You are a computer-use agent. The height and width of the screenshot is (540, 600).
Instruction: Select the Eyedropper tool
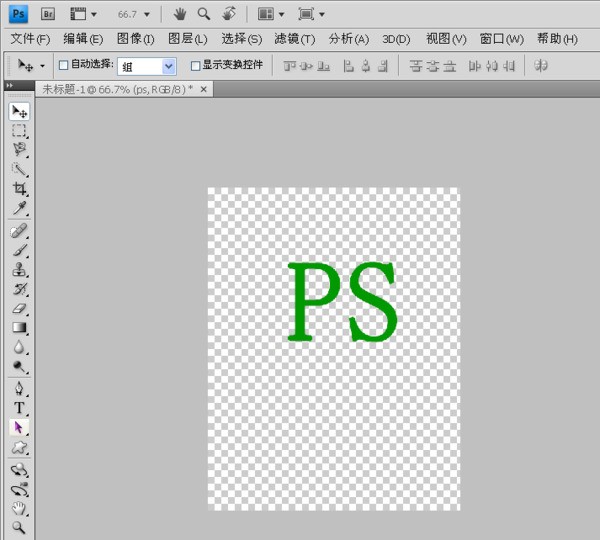19,208
